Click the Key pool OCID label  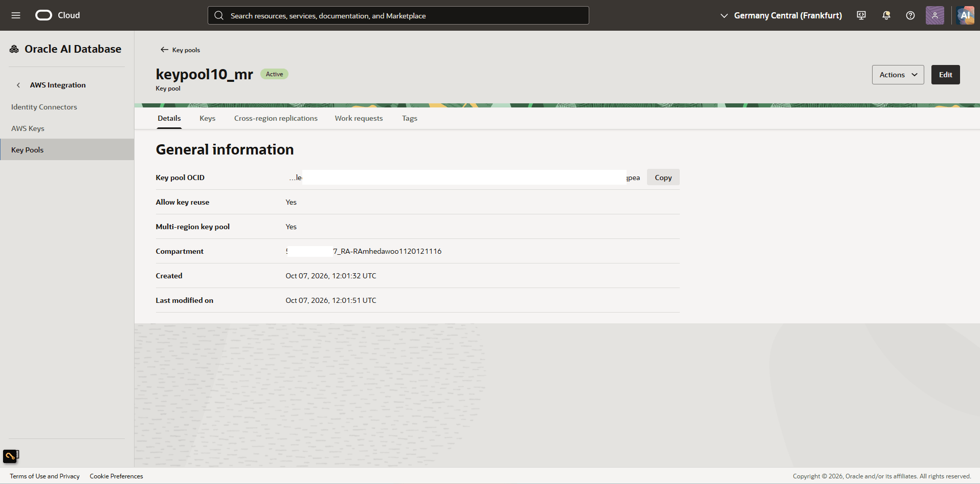click(x=180, y=178)
